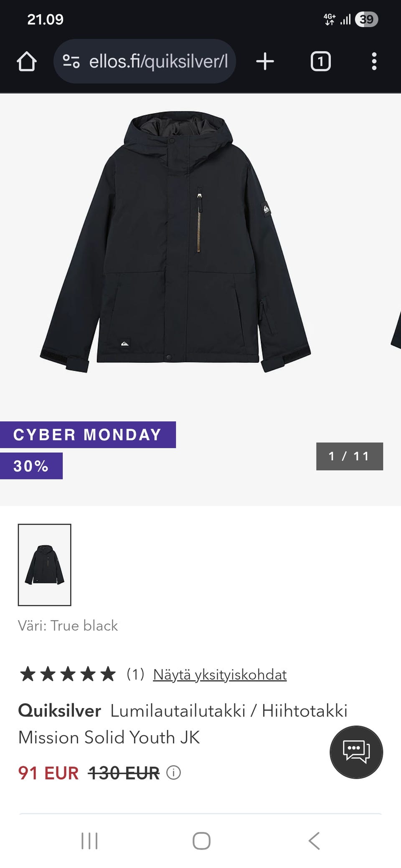The width and height of the screenshot is (401, 868).
Task: Open the live chat bubble button
Action: tap(356, 752)
